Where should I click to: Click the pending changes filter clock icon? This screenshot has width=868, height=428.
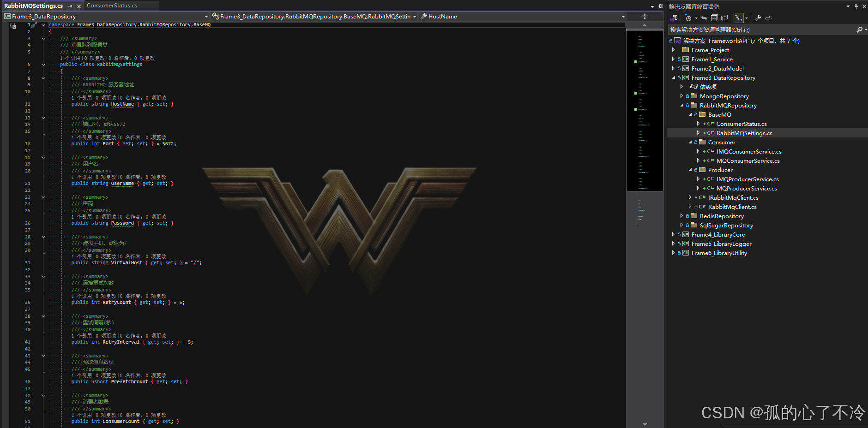click(x=688, y=18)
